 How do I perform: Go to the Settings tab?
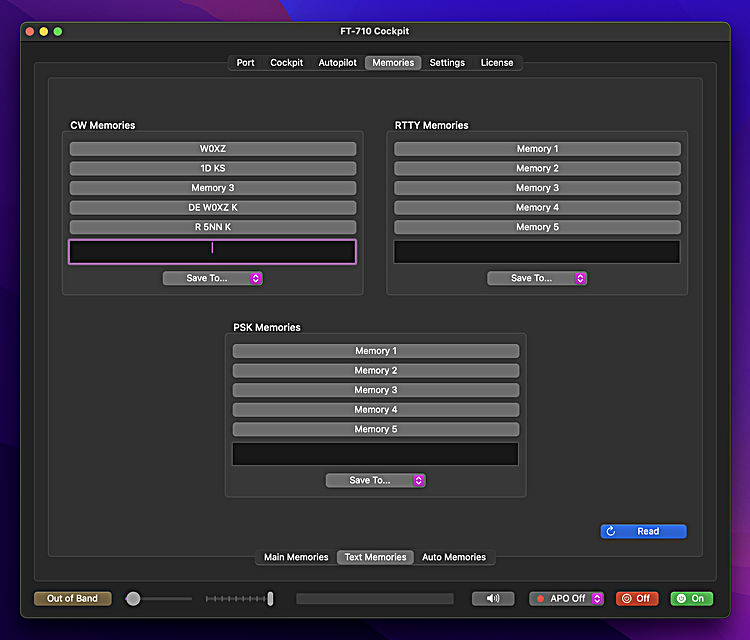pyautogui.click(x=447, y=63)
